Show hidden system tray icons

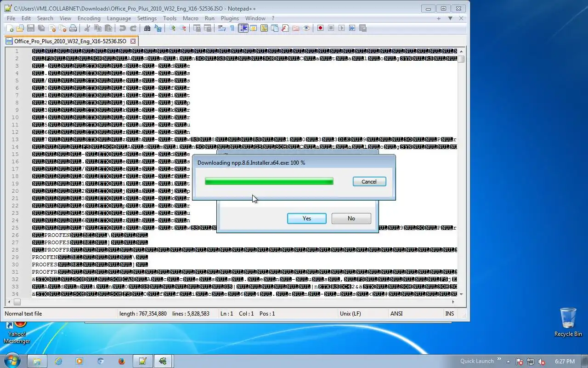coord(509,361)
